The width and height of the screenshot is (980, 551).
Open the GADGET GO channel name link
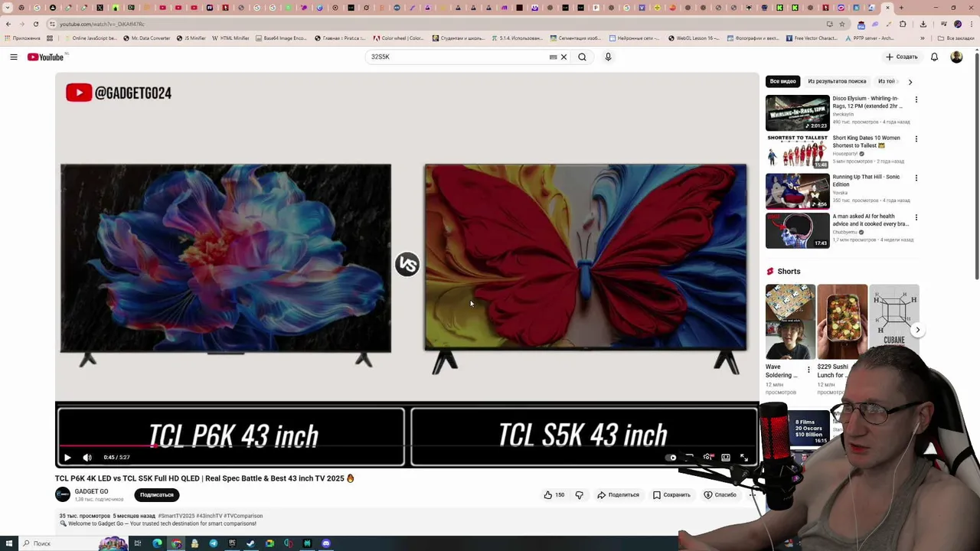(91, 491)
